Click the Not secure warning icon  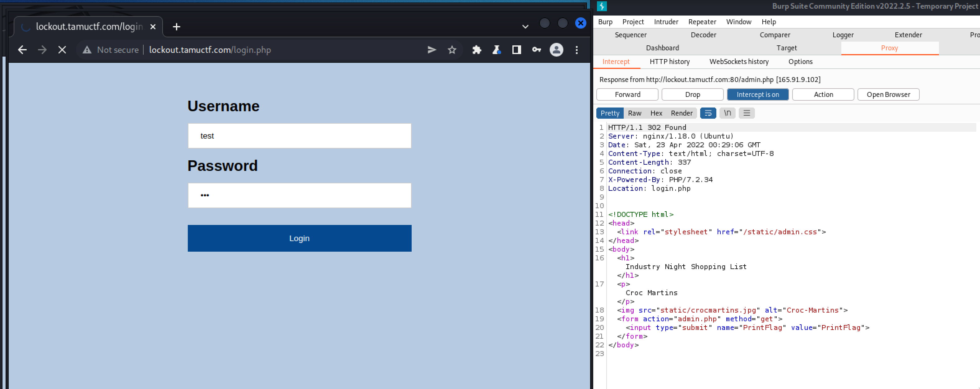[87, 50]
